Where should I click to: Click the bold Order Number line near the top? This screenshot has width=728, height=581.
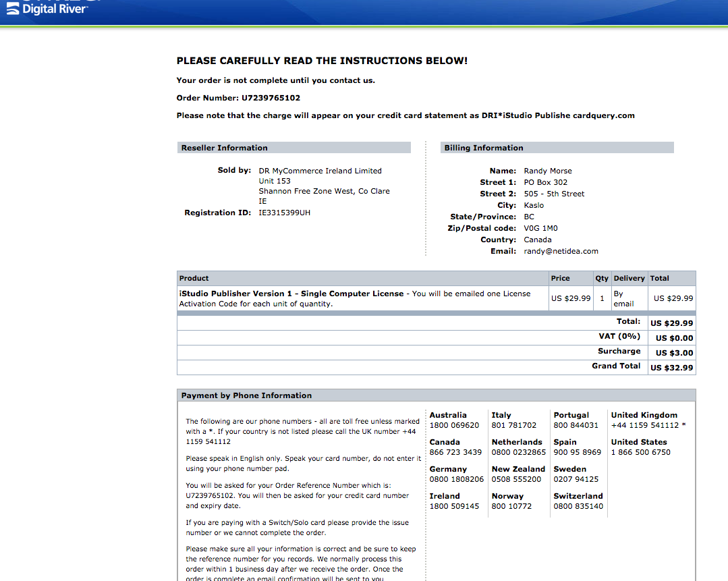(238, 98)
